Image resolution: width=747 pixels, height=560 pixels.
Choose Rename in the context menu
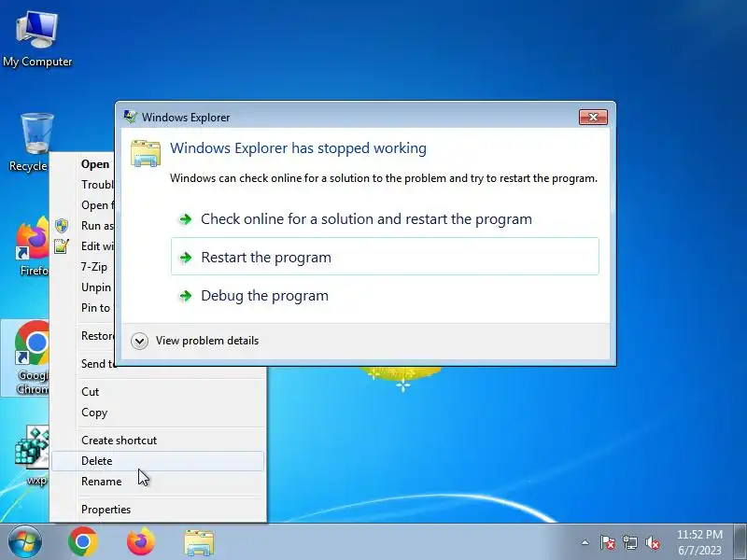(x=158, y=482)
